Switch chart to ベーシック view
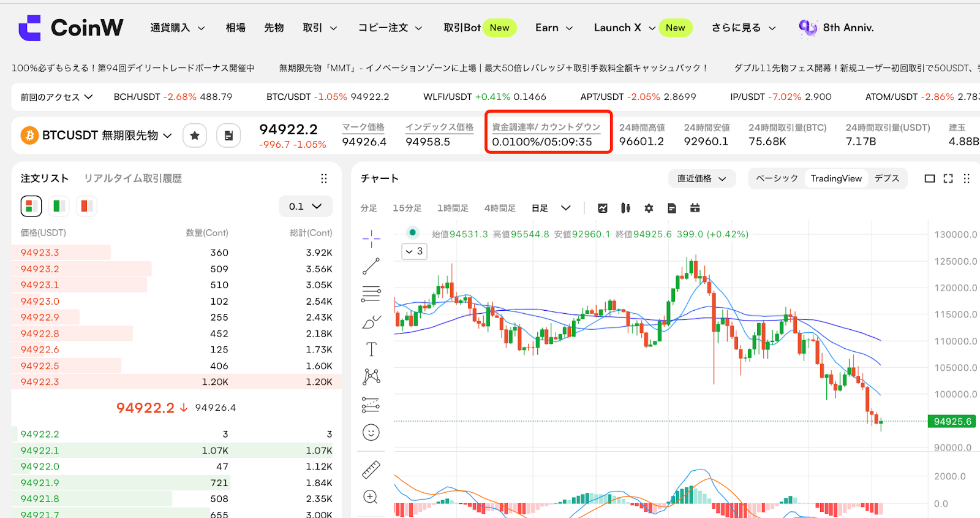Screen dimensions: 980x518 777,178
